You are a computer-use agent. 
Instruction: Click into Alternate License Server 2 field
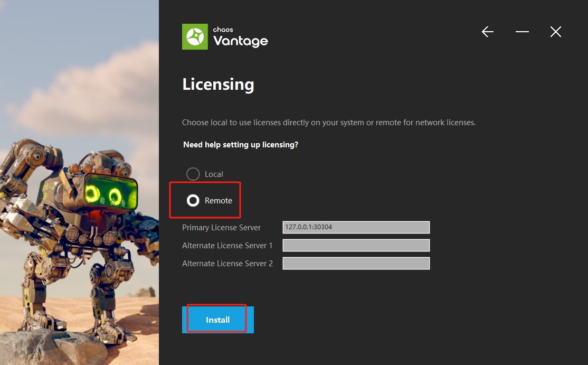(x=356, y=264)
